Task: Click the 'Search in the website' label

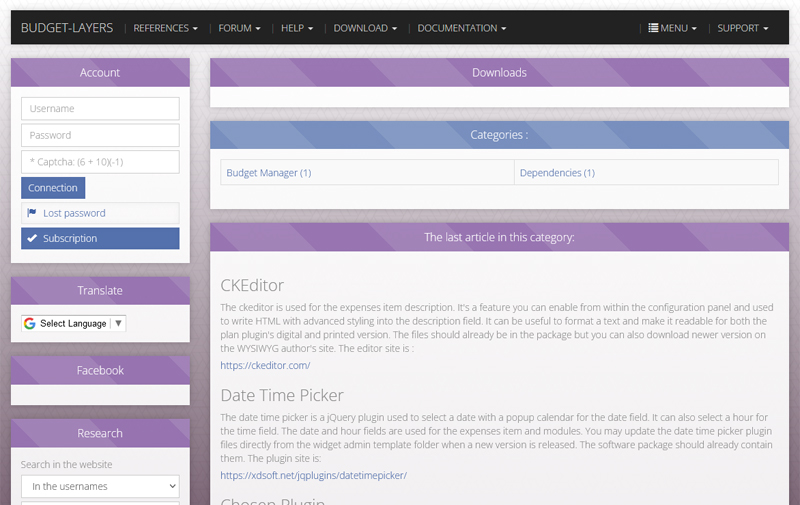Action: click(x=66, y=464)
